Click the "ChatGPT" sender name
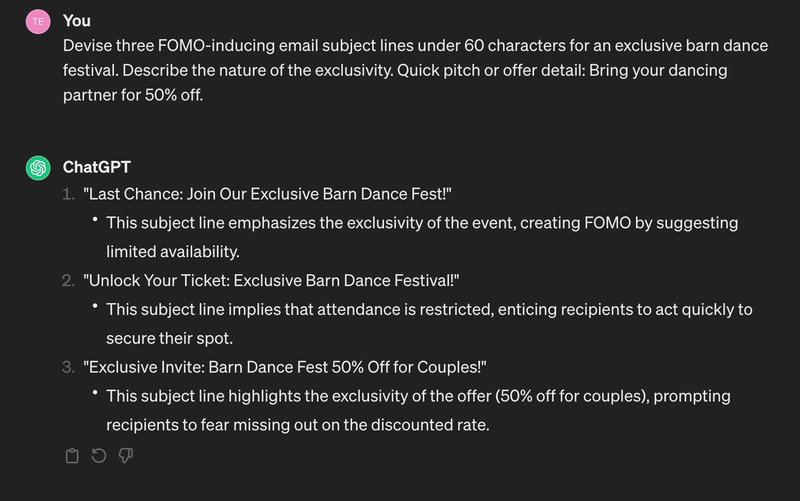The width and height of the screenshot is (800, 501). coord(97,167)
